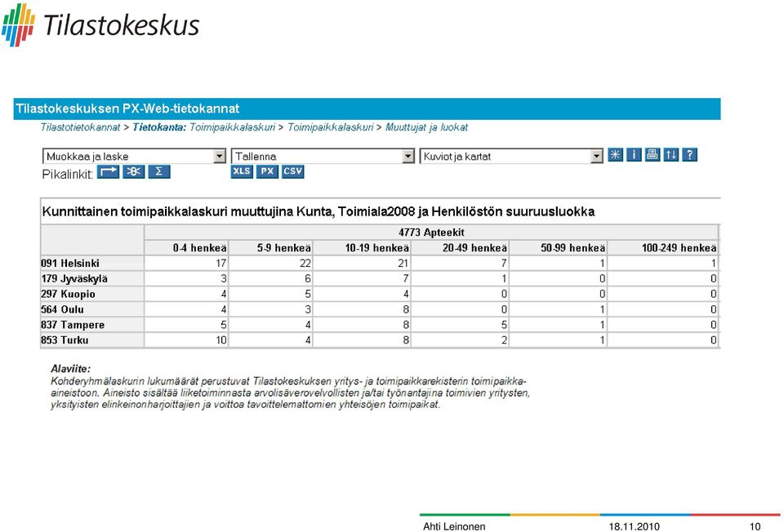This screenshot has width=784, height=532.
Task: Open the information (i) icon
Action: click(634, 155)
